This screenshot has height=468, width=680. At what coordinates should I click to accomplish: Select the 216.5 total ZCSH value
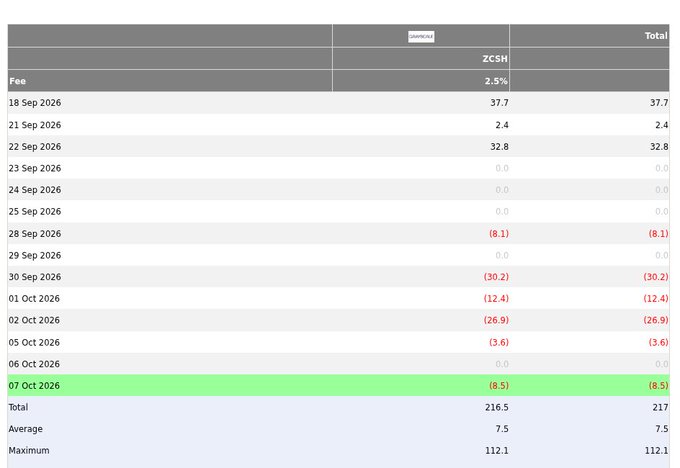497,407
